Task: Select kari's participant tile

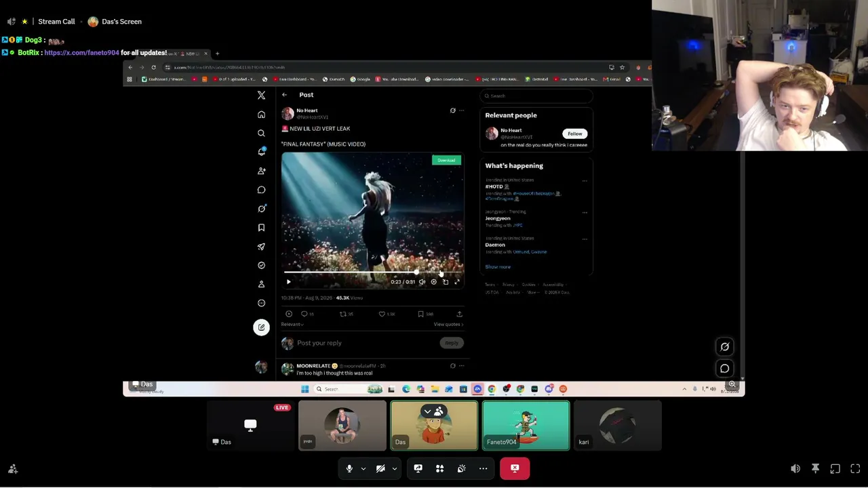Action: click(617, 426)
